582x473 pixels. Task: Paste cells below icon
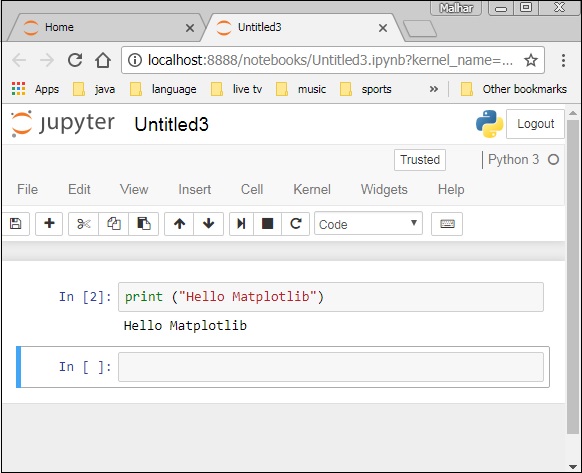(x=144, y=224)
